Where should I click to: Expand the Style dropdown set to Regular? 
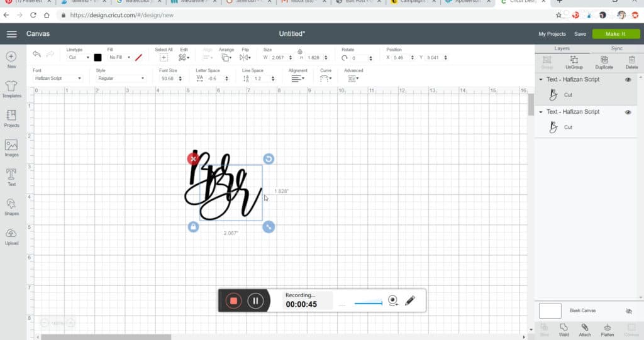click(121, 79)
